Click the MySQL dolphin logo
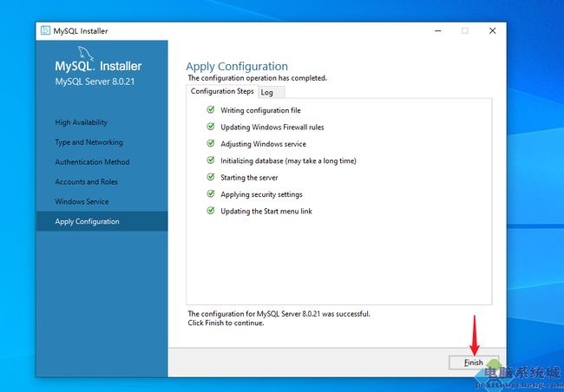 pos(86,53)
